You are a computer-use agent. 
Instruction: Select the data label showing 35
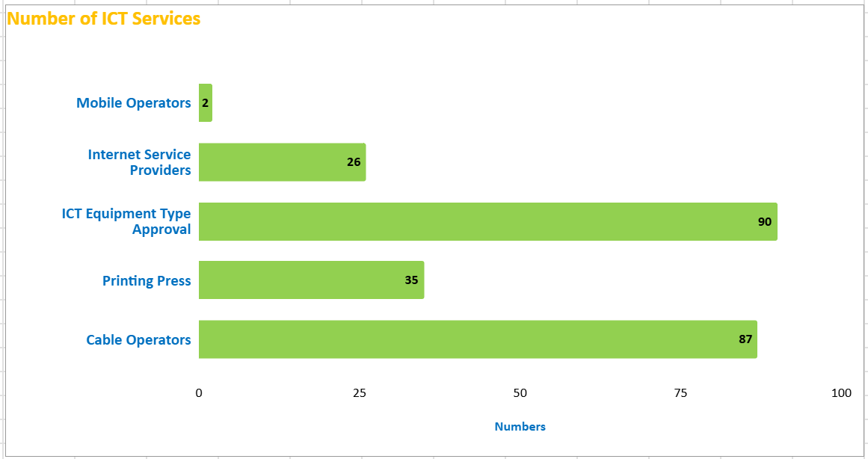pos(411,280)
